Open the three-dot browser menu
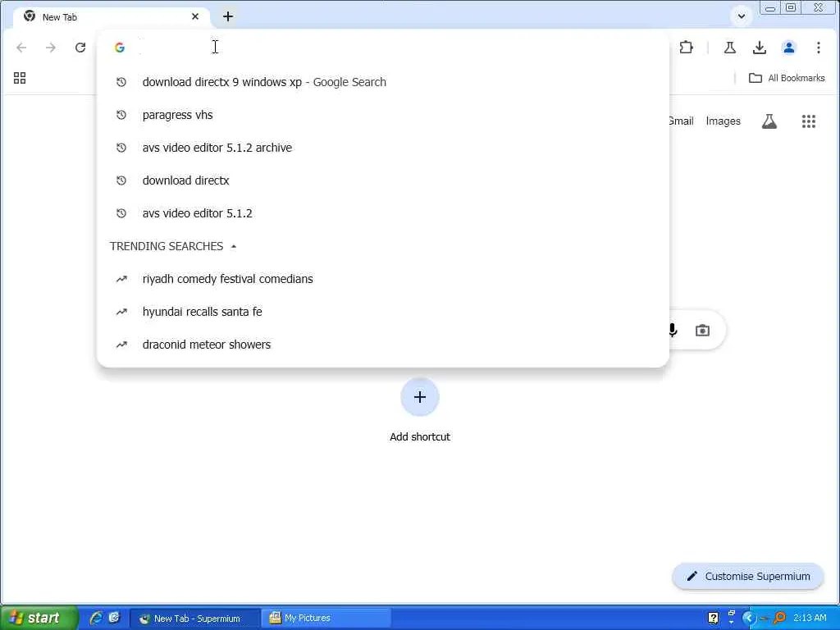 point(819,48)
